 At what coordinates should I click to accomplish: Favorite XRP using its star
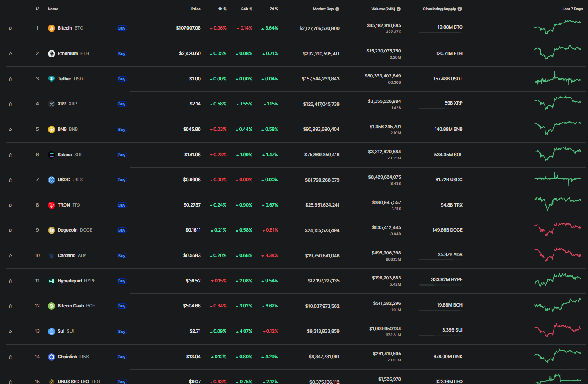(11, 104)
